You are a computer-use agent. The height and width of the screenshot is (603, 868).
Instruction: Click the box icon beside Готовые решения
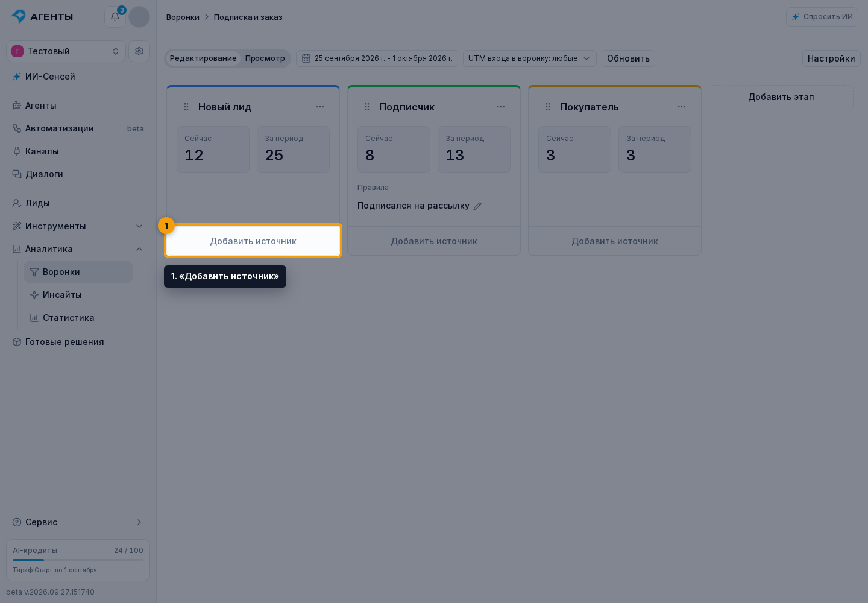point(17,342)
